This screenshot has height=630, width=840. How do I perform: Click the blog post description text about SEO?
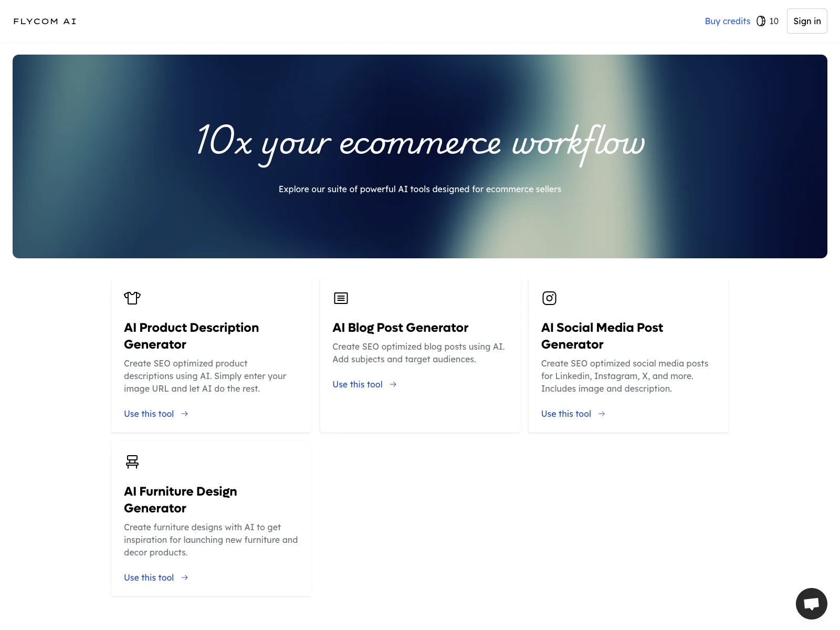tap(418, 353)
